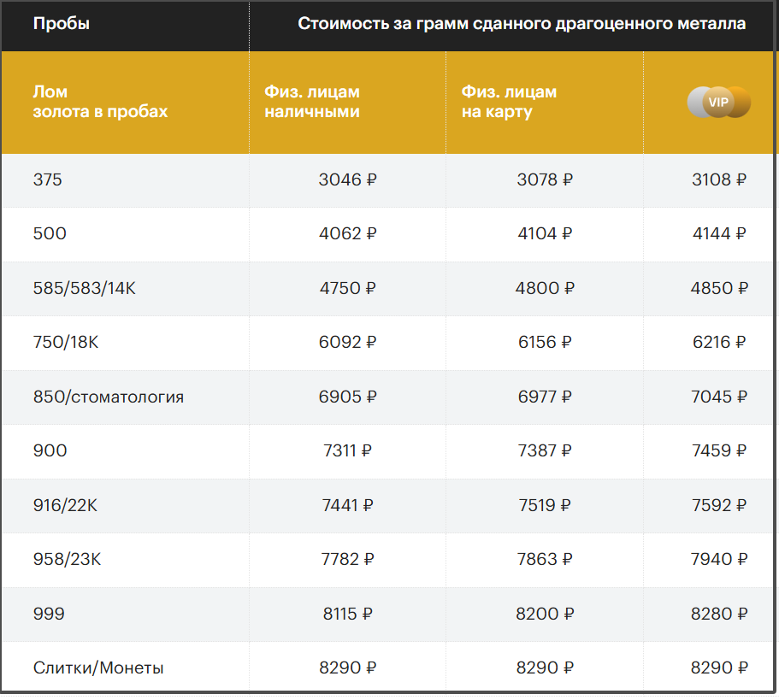Click VIP price 6216 ₽ for 750/18K
779x700 pixels.
718,343
